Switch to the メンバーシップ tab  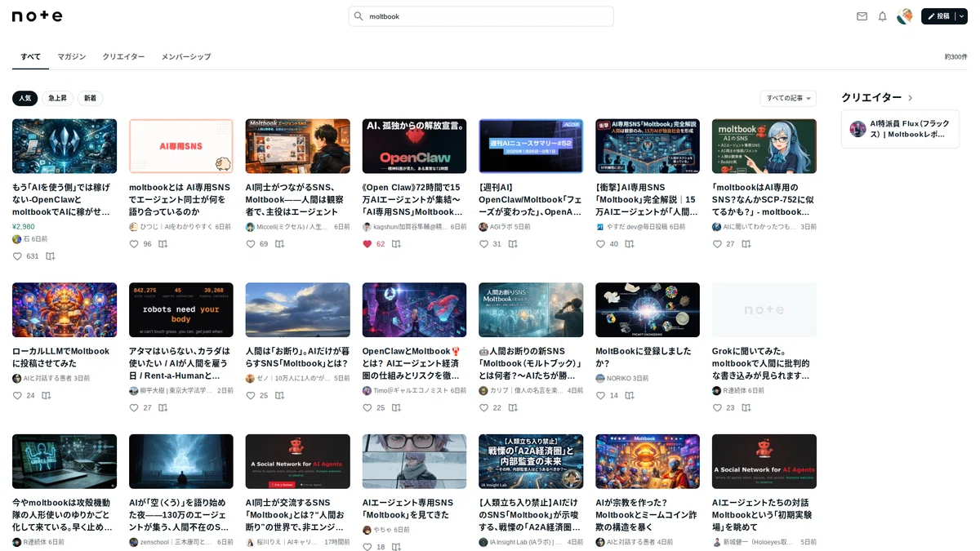coord(186,56)
